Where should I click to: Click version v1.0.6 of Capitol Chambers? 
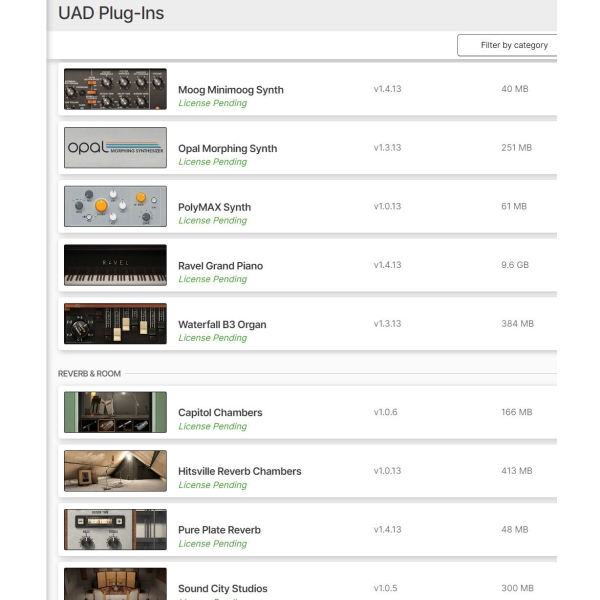coord(385,412)
